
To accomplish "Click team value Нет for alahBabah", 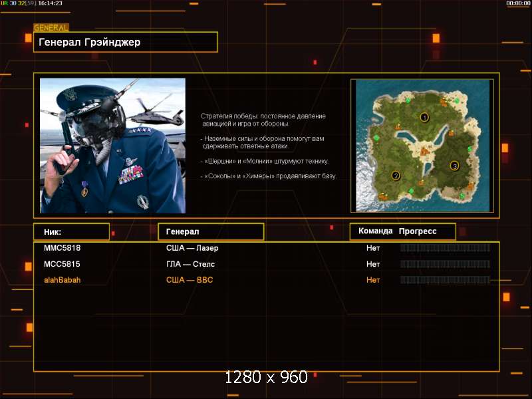I will tap(373, 280).
